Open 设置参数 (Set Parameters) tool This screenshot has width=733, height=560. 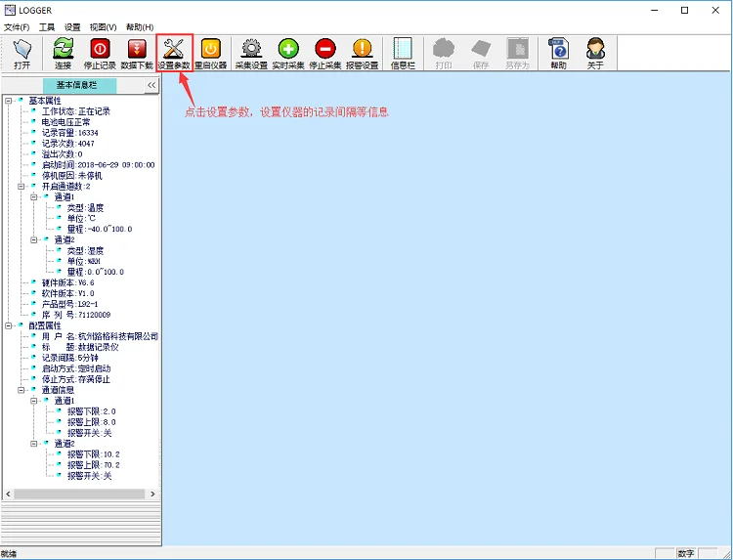pyautogui.click(x=174, y=54)
